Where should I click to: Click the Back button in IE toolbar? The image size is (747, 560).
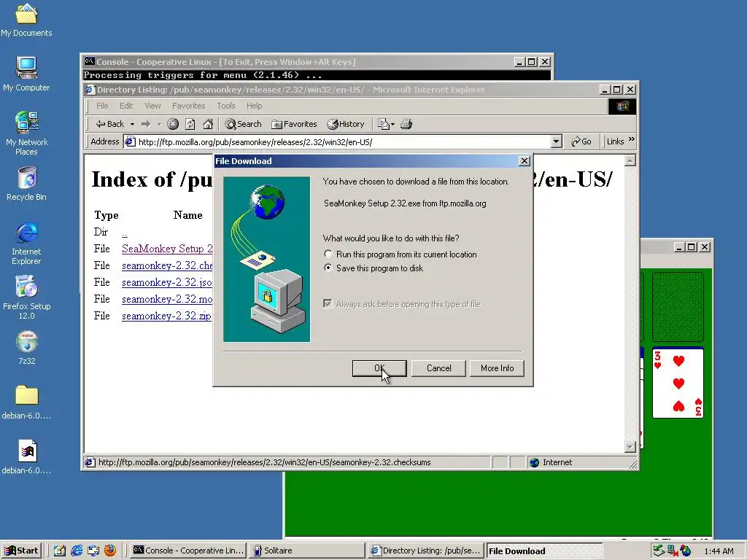click(x=110, y=124)
